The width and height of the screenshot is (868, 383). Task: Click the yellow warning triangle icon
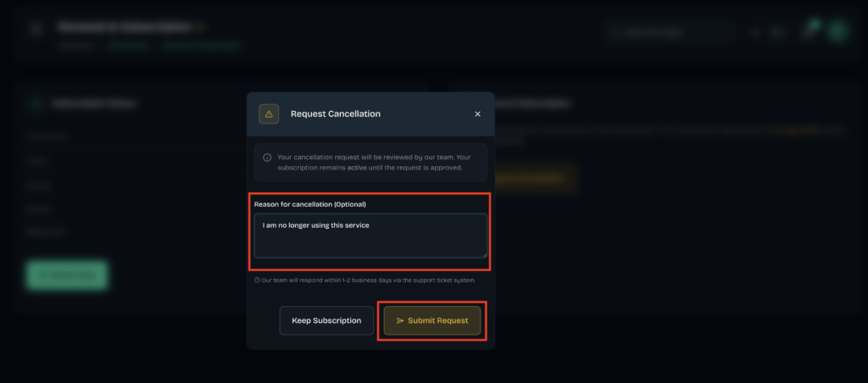[x=269, y=114]
